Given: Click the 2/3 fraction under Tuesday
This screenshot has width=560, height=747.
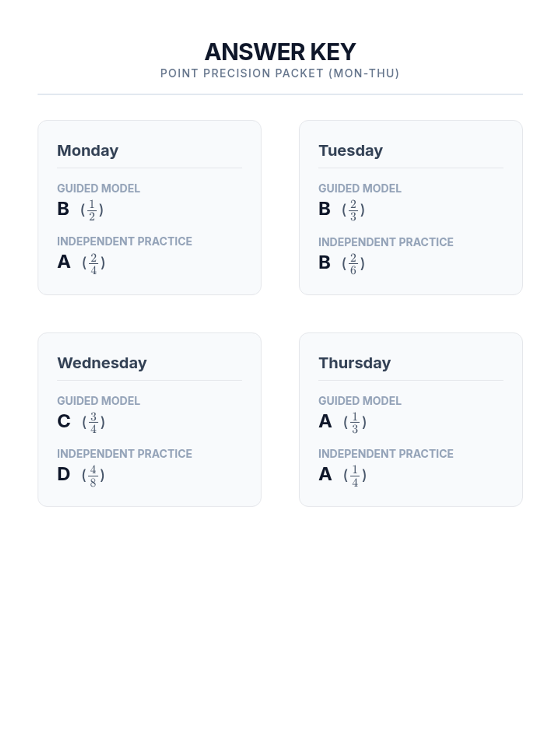Looking at the screenshot, I should point(353,210).
